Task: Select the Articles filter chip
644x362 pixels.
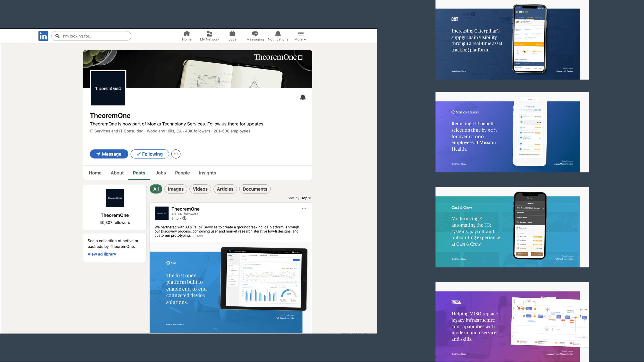Action: pos(225,189)
